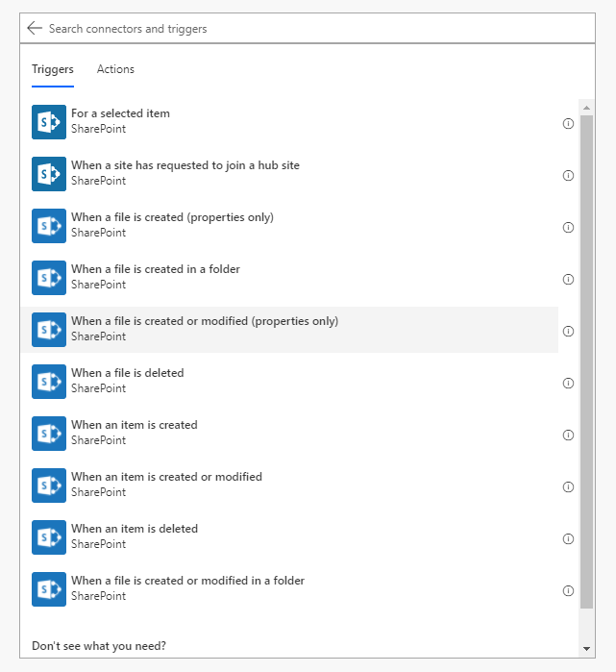Click the scrollbar up arrow
The image size is (616, 672).
click(x=586, y=108)
